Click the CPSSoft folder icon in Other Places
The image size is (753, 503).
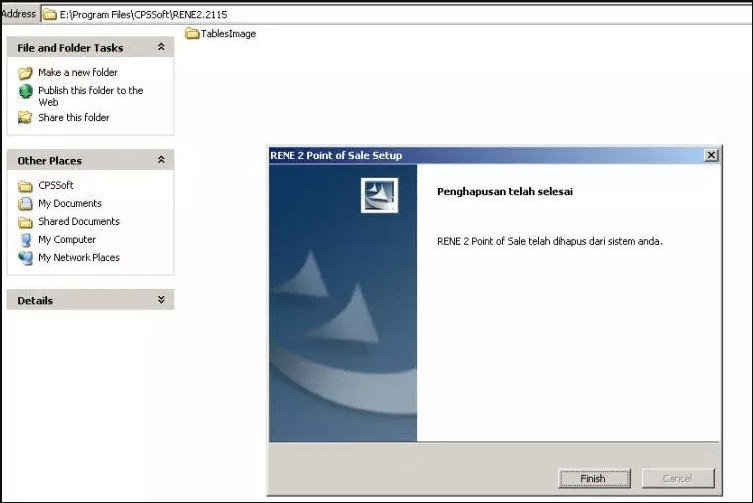[25, 186]
